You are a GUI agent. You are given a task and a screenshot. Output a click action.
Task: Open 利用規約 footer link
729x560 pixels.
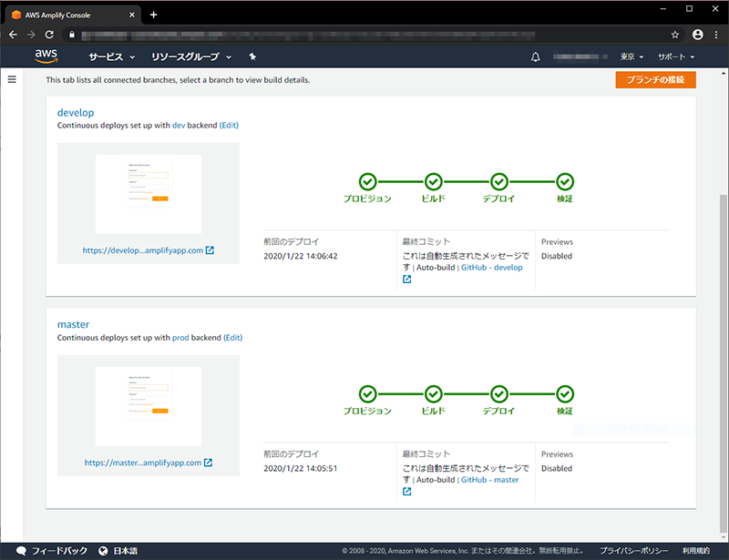[696, 551]
